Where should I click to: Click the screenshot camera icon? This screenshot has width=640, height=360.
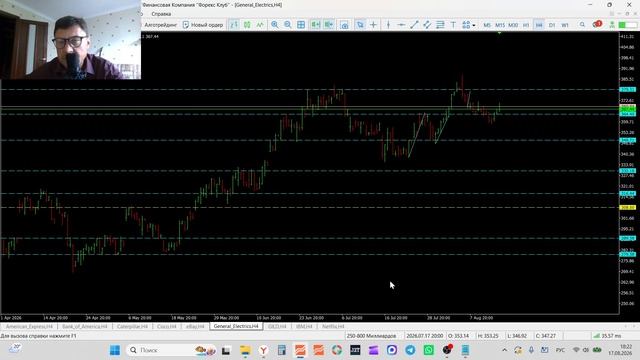[x=344, y=25]
